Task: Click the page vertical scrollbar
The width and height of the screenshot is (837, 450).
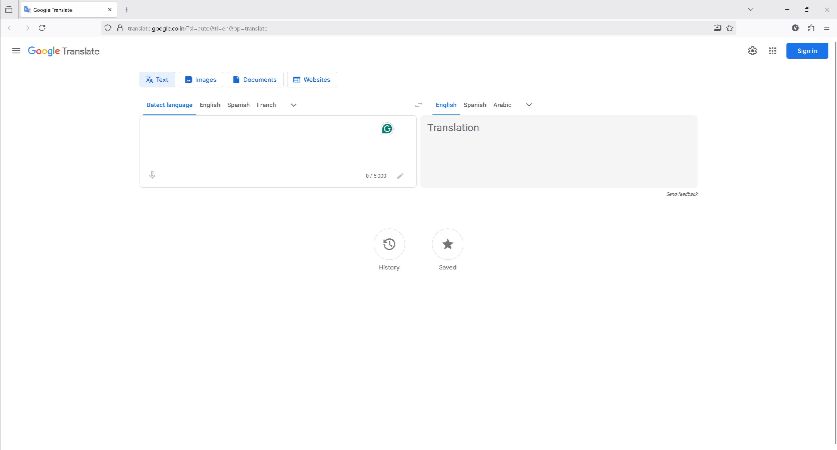Action: (834, 242)
